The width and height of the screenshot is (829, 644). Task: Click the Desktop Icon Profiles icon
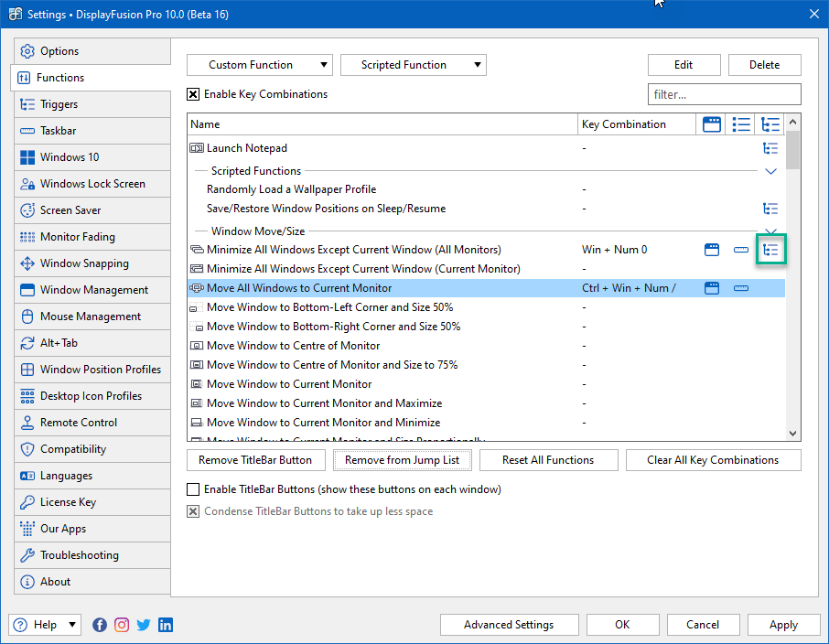pos(27,396)
